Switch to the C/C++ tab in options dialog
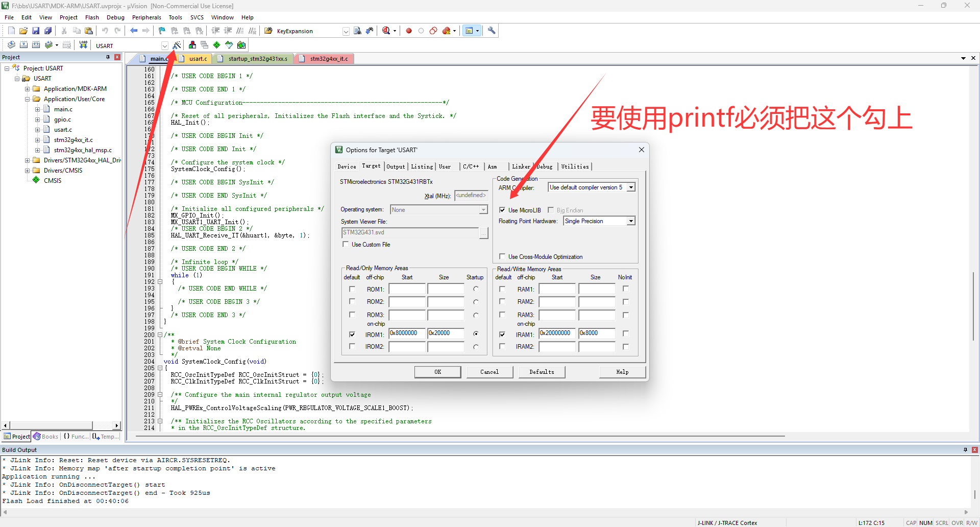980x527 pixels. click(471, 166)
